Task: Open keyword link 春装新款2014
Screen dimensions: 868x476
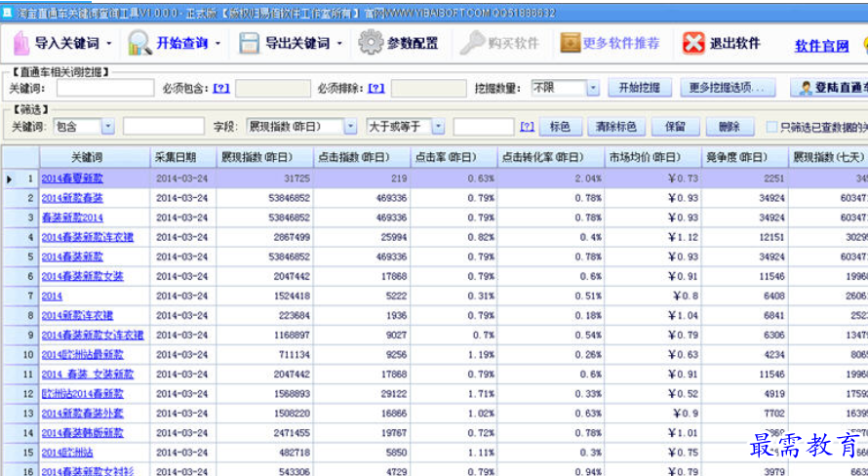Action: click(72, 218)
